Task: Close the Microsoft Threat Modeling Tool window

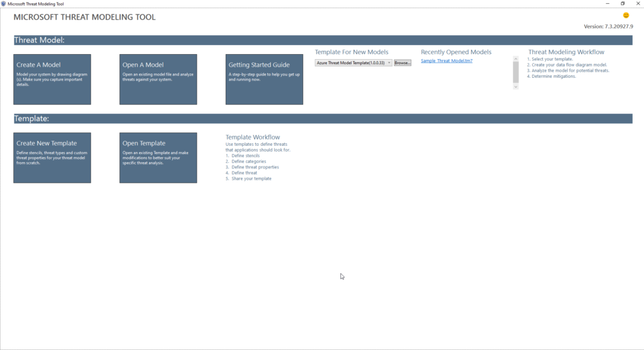Action: 638,4
